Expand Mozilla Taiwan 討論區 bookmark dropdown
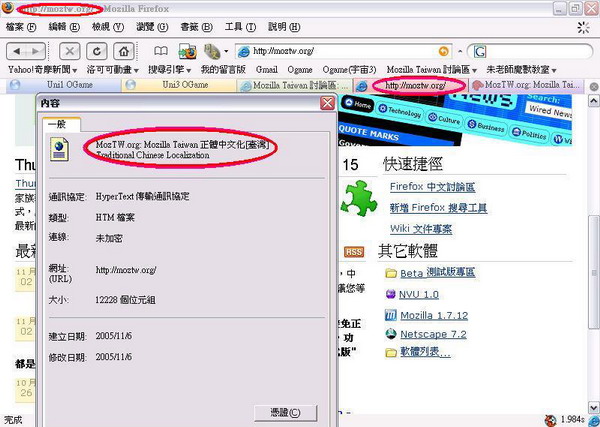Screen dimensions: 600x427 point(432,70)
